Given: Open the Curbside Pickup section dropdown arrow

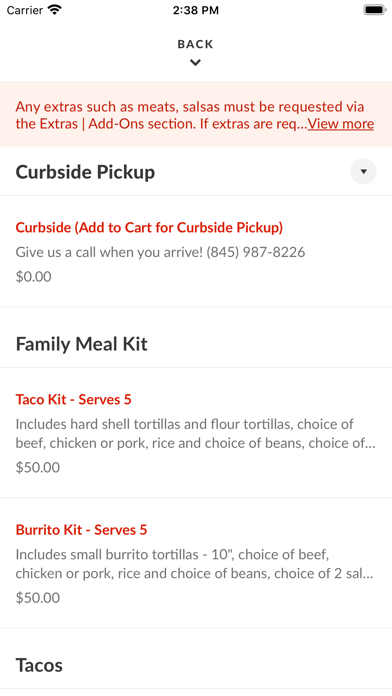Looking at the screenshot, I should (x=363, y=171).
